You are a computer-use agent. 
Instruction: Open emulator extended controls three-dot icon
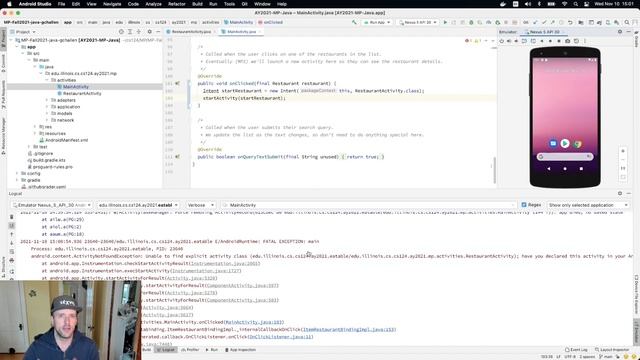[584, 41]
